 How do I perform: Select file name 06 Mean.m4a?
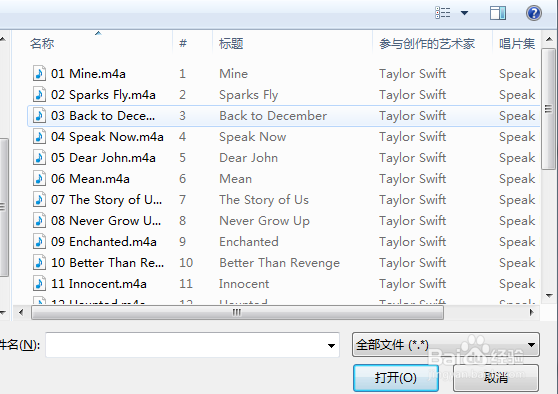[90, 179]
